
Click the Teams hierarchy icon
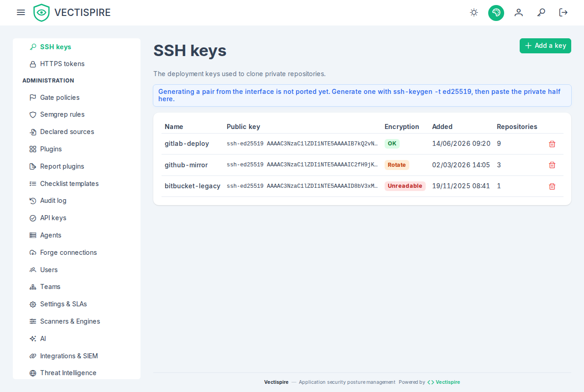point(33,287)
